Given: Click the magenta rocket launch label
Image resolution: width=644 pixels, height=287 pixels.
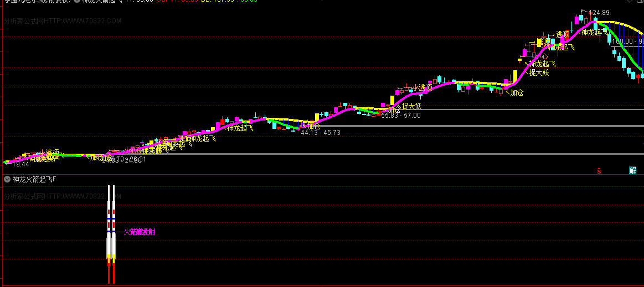Looking at the screenshot, I should pyautogui.click(x=139, y=232).
